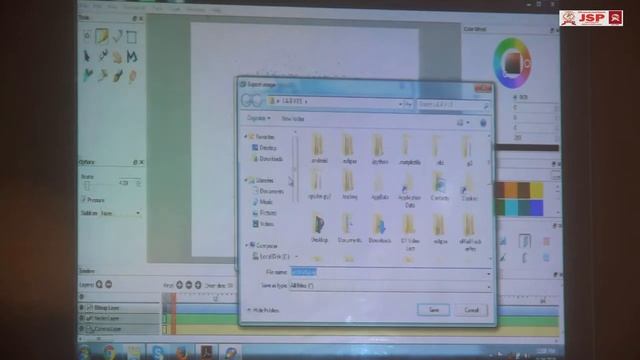Select Desktop under Favorites
This screenshot has height=360, width=640.
[x=264, y=148]
